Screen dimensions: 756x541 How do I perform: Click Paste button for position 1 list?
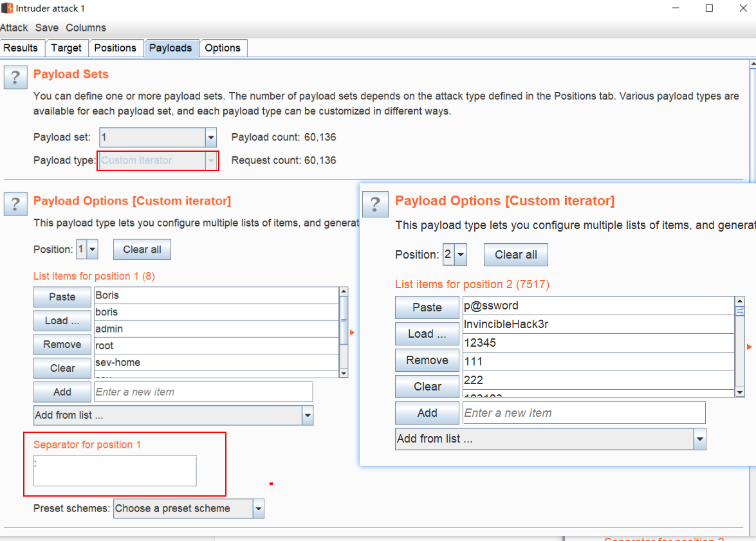(x=62, y=297)
